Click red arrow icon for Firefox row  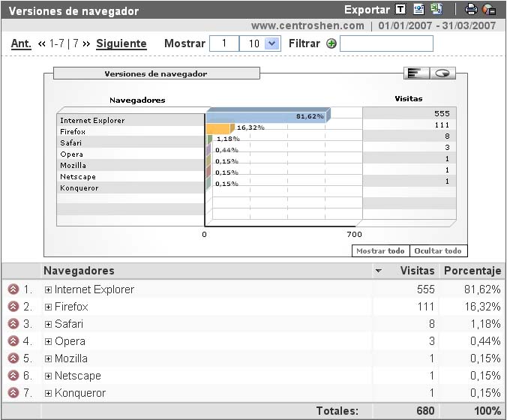pos(13,307)
